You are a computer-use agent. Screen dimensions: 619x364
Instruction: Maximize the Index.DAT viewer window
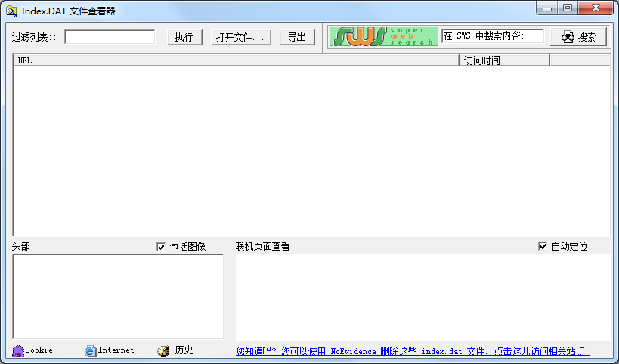[x=568, y=8]
